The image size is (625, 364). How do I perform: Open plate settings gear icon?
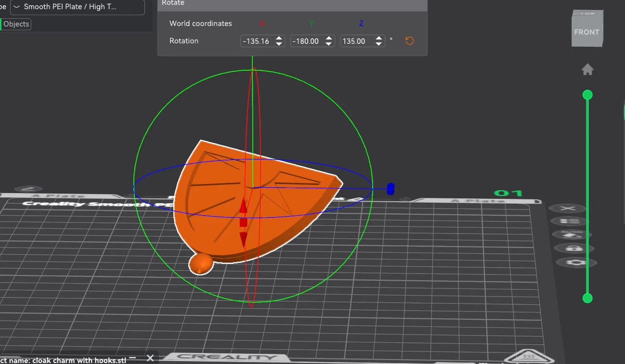click(577, 262)
